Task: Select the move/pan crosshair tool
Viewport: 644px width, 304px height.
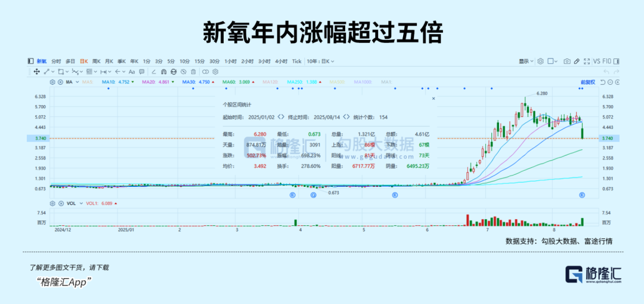Action: tap(36, 72)
